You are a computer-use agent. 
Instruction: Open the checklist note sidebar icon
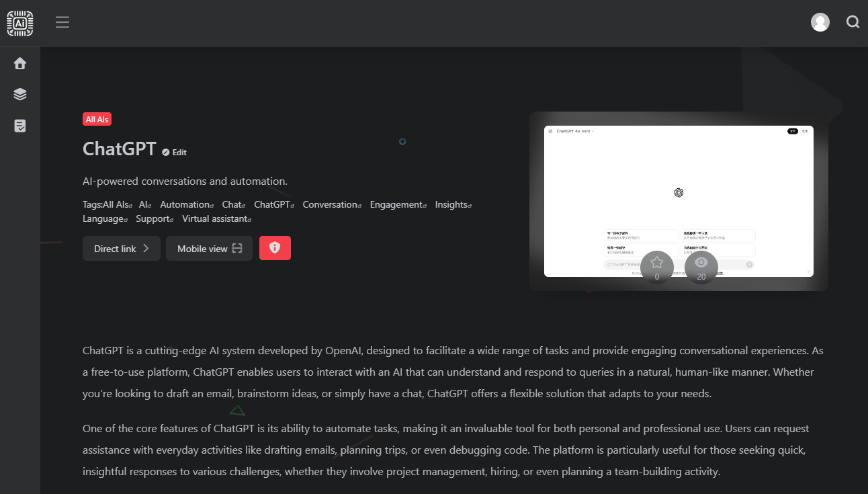(x=20, y=126)
